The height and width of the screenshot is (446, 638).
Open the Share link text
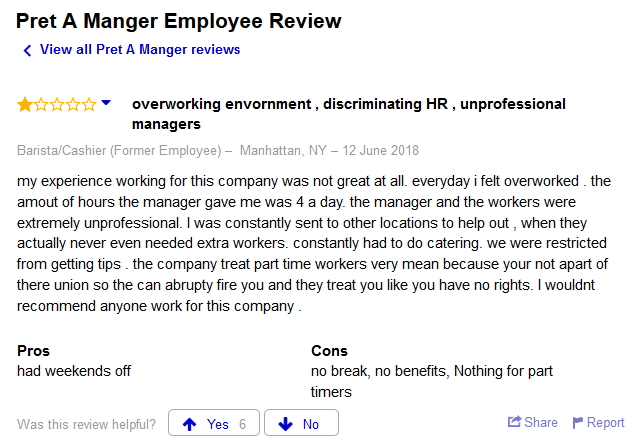tap(541, 422)
